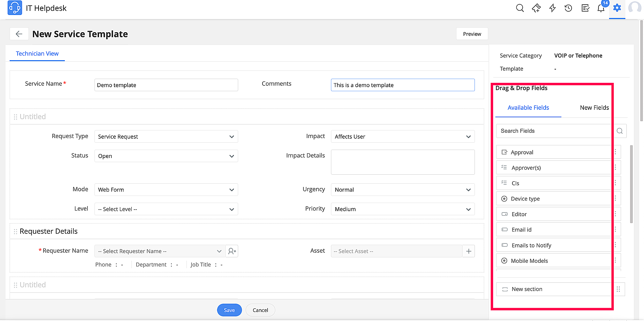Open the Settings gear in the toolbar

click(x=617, y=8)
